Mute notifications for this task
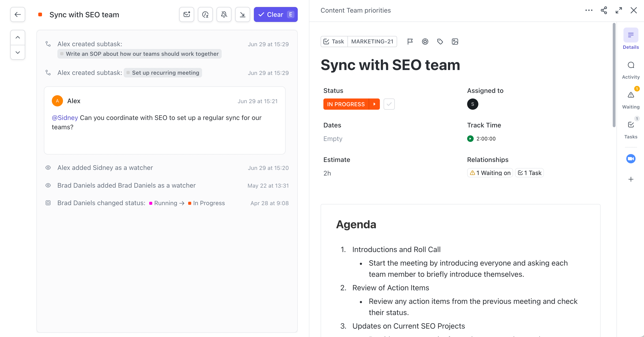This screenshot has height=337, width=644. tap(224, 14)
